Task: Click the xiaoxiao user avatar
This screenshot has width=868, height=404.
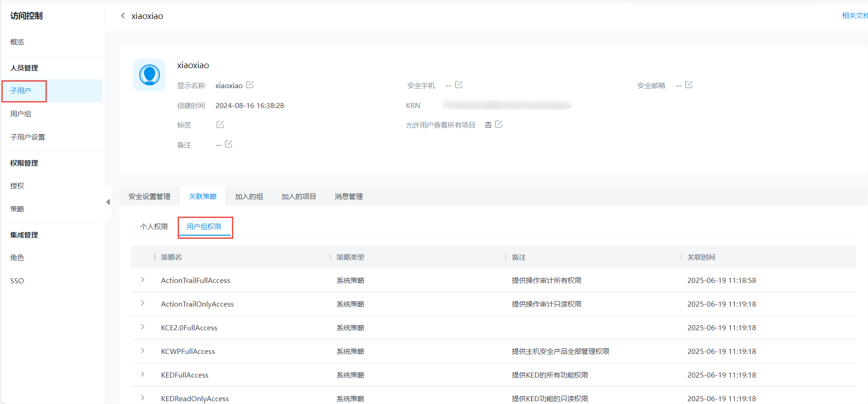Action: pos(149,75)
